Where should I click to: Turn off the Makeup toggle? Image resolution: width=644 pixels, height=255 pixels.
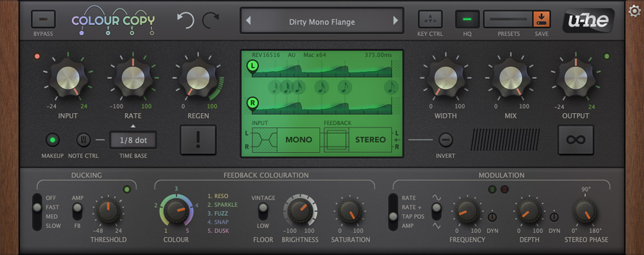[53, 140]
